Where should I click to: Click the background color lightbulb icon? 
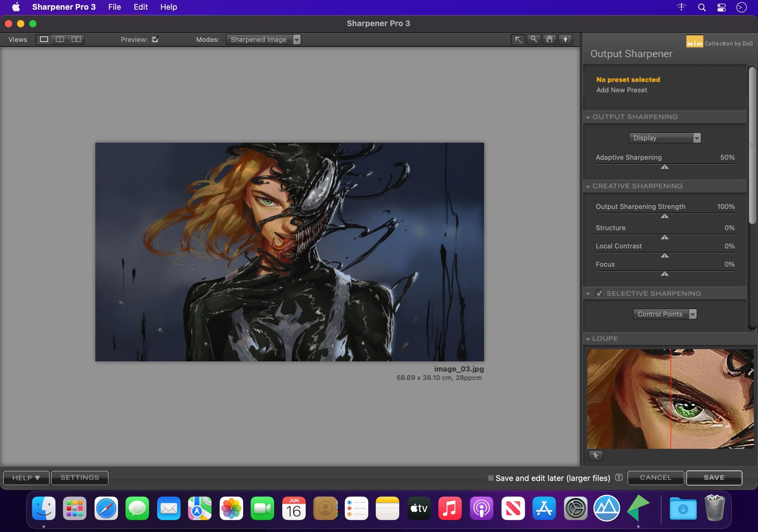pos(565,39)
